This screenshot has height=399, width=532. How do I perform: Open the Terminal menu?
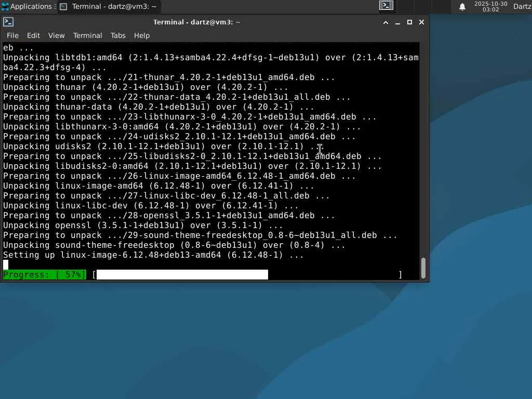click(87, 35)
